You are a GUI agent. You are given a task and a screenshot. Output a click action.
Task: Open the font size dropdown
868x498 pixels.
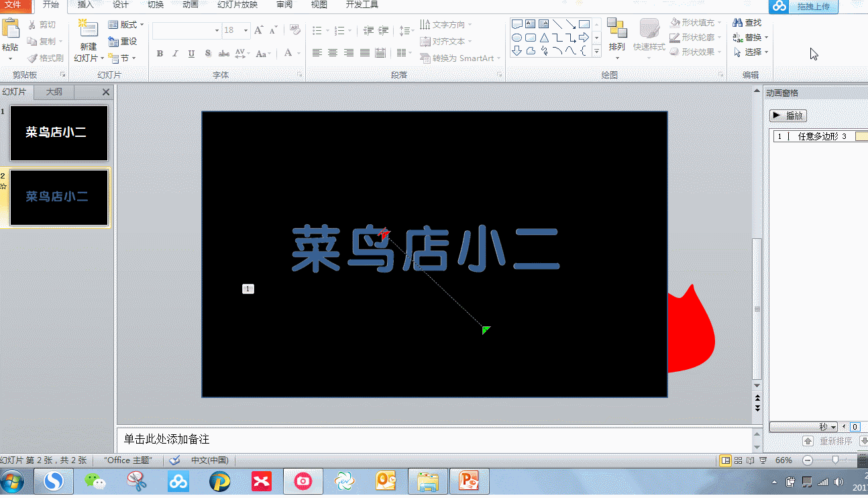pyautogui.click(x=245, y=30)
